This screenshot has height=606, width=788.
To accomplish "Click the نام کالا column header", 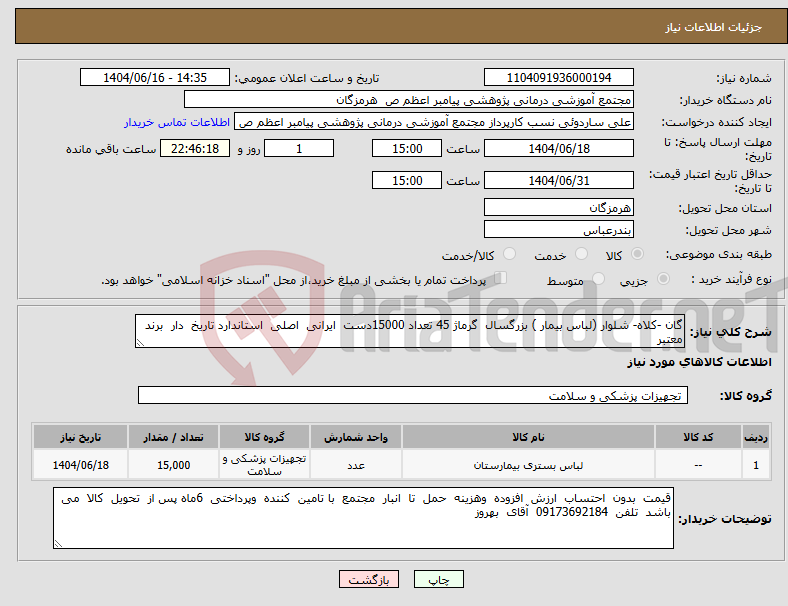I will [528, 437].
